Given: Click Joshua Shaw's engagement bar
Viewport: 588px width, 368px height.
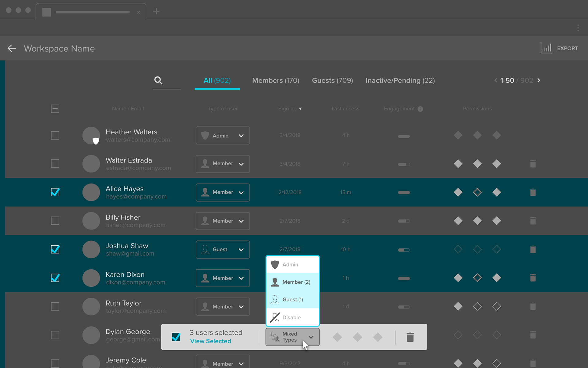Looking at the screenshot, I should [x=404, y=250].
